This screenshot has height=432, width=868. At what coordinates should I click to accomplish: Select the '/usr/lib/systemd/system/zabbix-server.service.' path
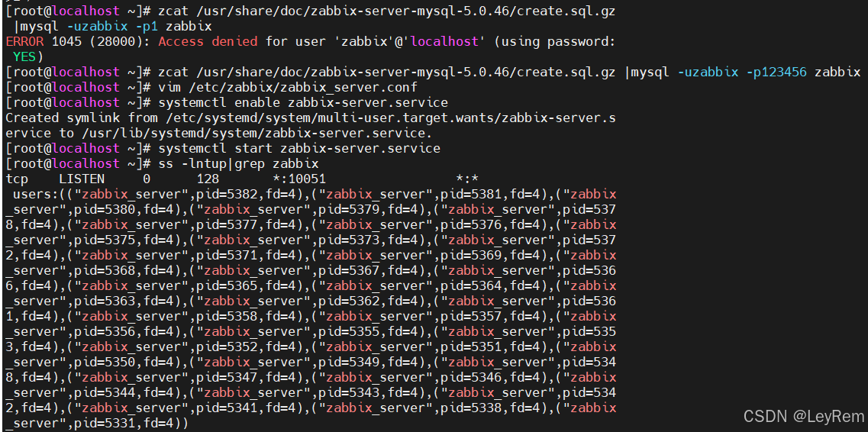pyautogui.click(x=256, y=134)
